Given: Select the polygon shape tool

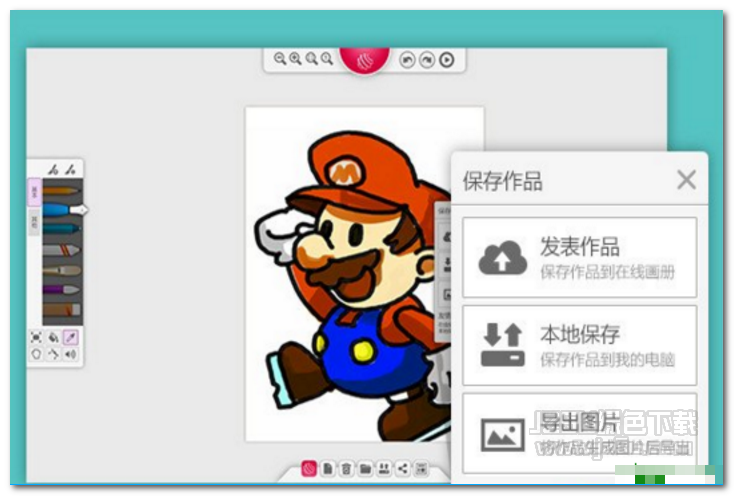Looking at the screenshot, I should point(36,354).
